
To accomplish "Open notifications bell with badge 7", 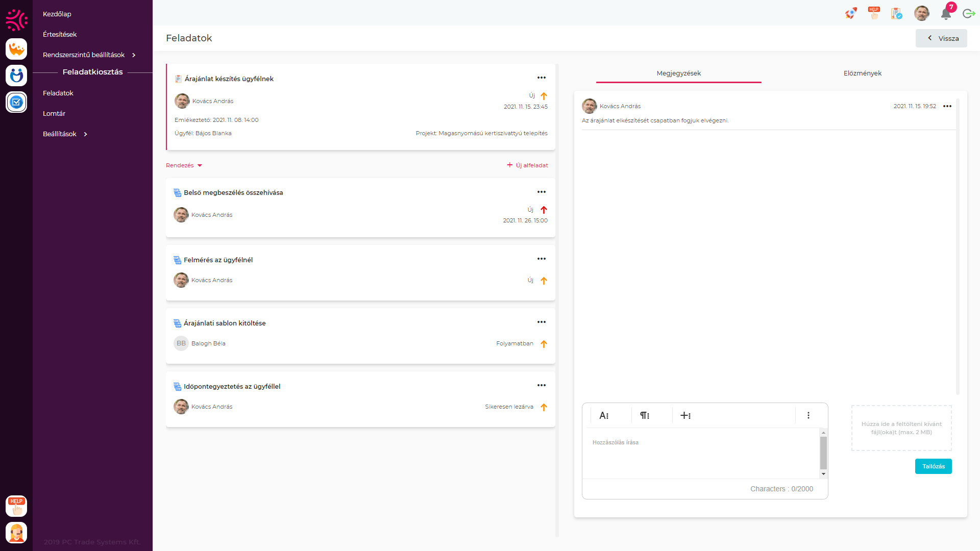I will 946,14.
